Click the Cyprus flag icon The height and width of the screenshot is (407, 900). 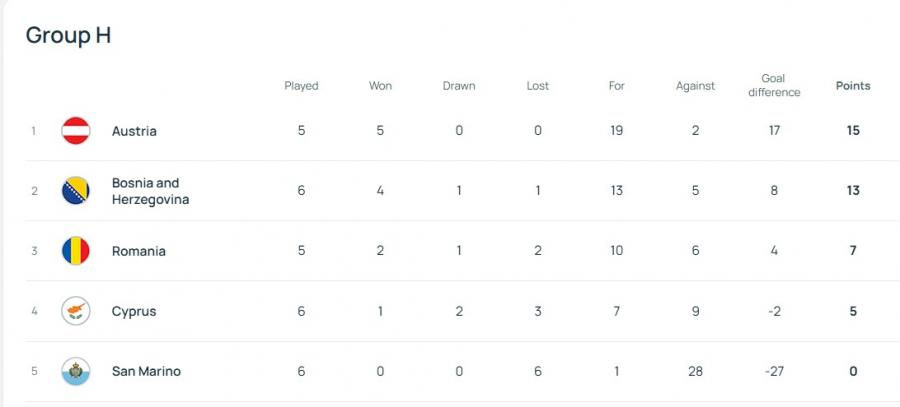(76, 311)
